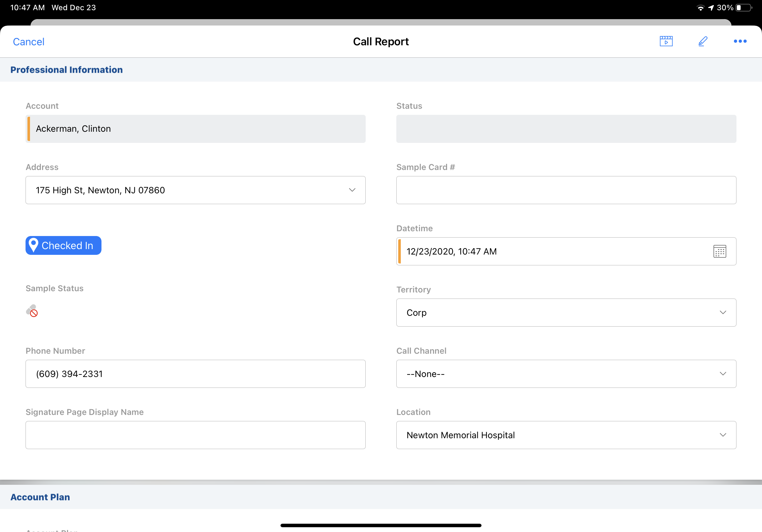Tap the battery indicator in status bar
Screen dimensions: 762x532
click(743, 8)
